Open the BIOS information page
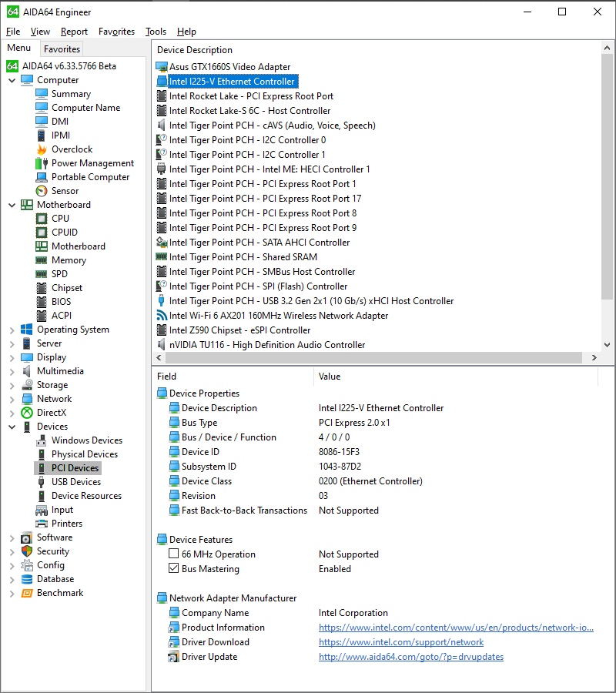This screenshot has width=616, height=693. point(62,301)
